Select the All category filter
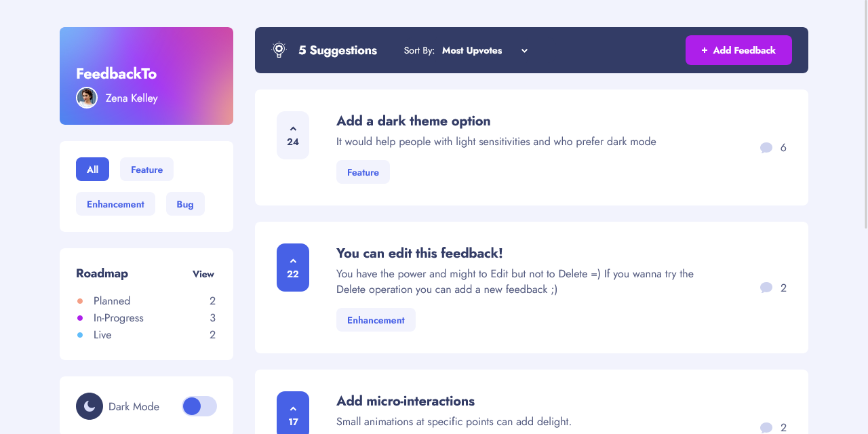Image resolution: width=868 pixels, height=434 pixels. (92, 169)
